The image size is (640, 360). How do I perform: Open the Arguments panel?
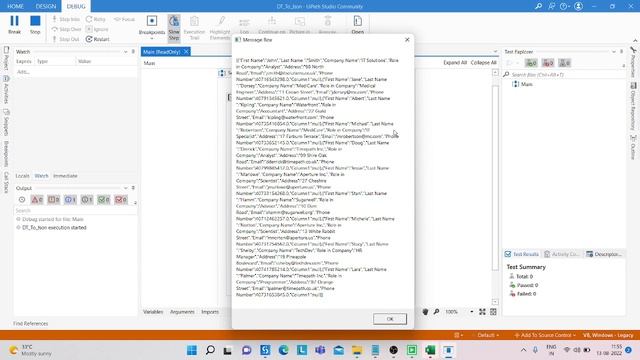pyautogui.click(x=182, y=312)
